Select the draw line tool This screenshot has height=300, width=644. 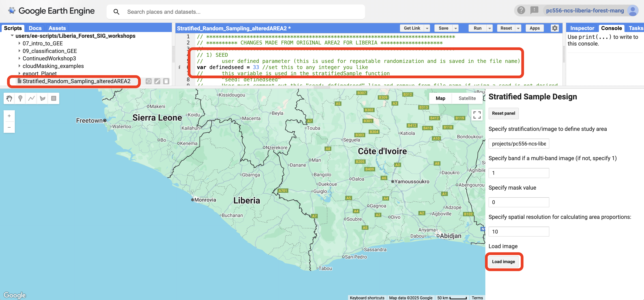(31, 98)
